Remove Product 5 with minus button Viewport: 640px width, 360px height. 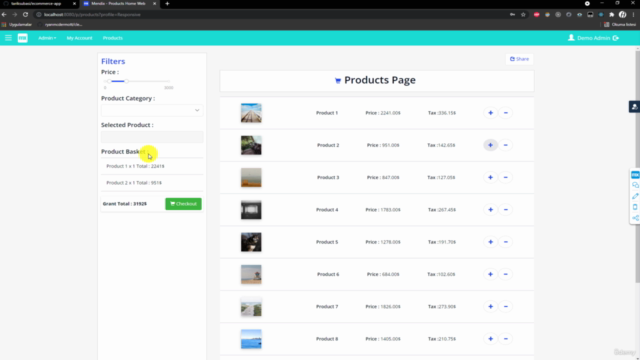(505, 242)
